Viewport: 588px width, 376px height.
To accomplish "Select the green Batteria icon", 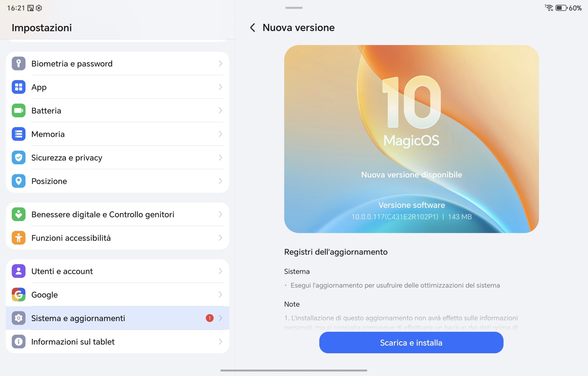I will (x=19, y=111).
